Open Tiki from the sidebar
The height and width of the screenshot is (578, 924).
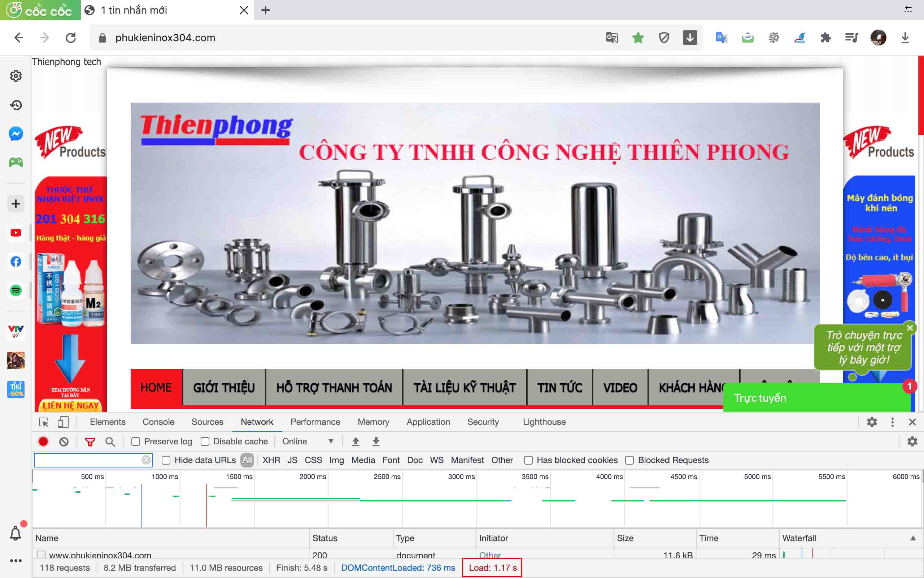click(16, 389)
